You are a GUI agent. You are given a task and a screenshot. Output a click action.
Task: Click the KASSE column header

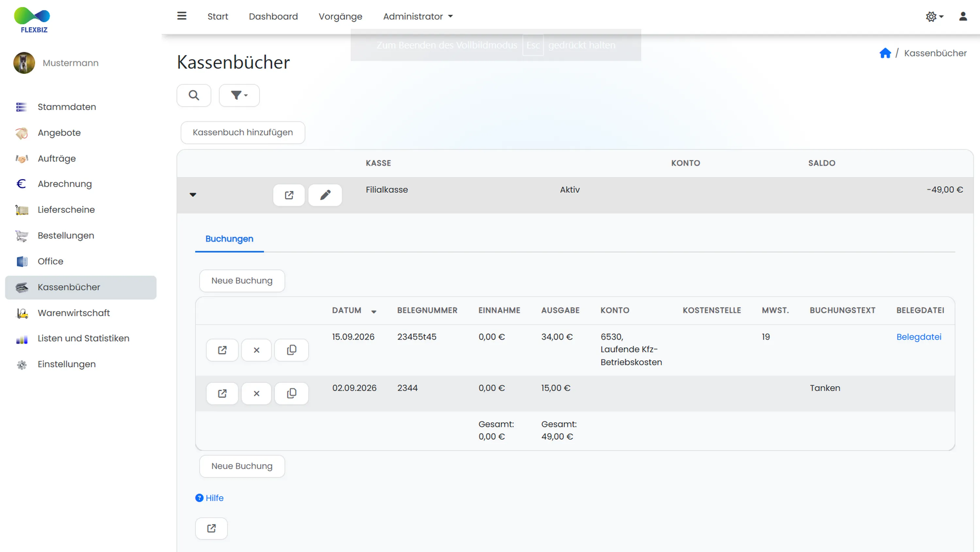pyautogui.click(x=378, y=164)
